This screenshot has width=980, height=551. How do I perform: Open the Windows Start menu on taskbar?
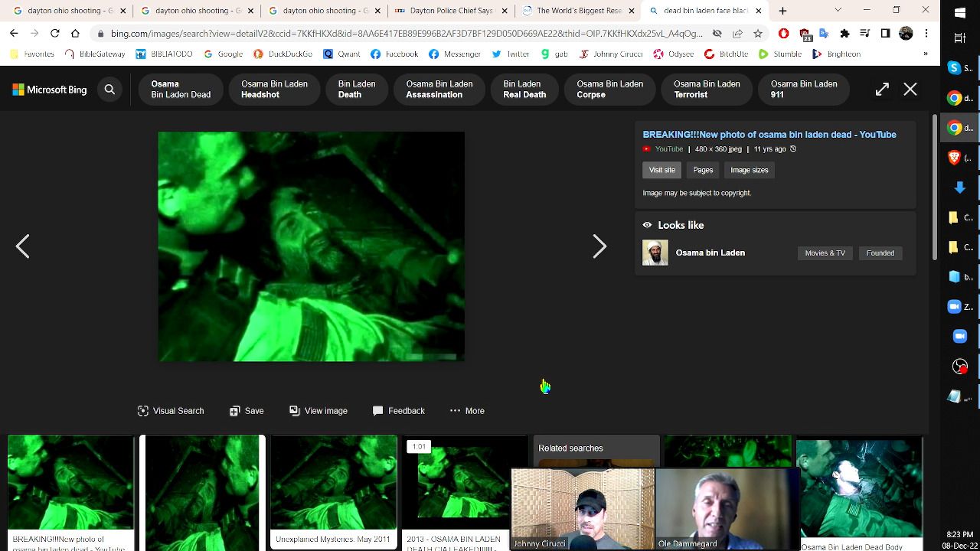[960, 13]
